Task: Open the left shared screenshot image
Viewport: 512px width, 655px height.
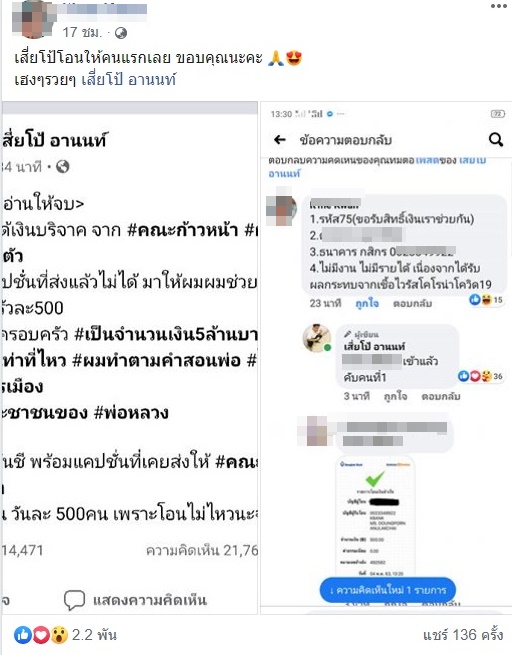Action: tap(129, 358)
